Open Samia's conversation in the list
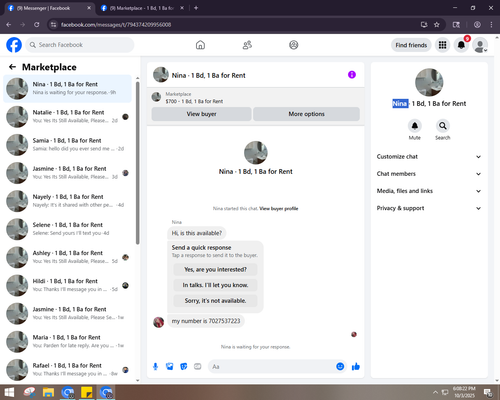 point(67,145)
